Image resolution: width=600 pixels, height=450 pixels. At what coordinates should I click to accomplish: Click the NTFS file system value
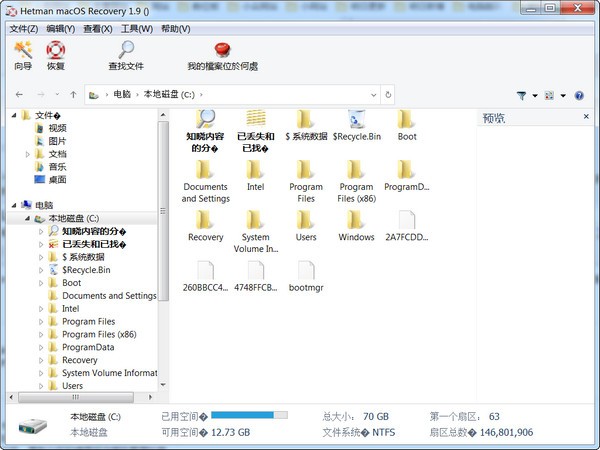point(383,433)
